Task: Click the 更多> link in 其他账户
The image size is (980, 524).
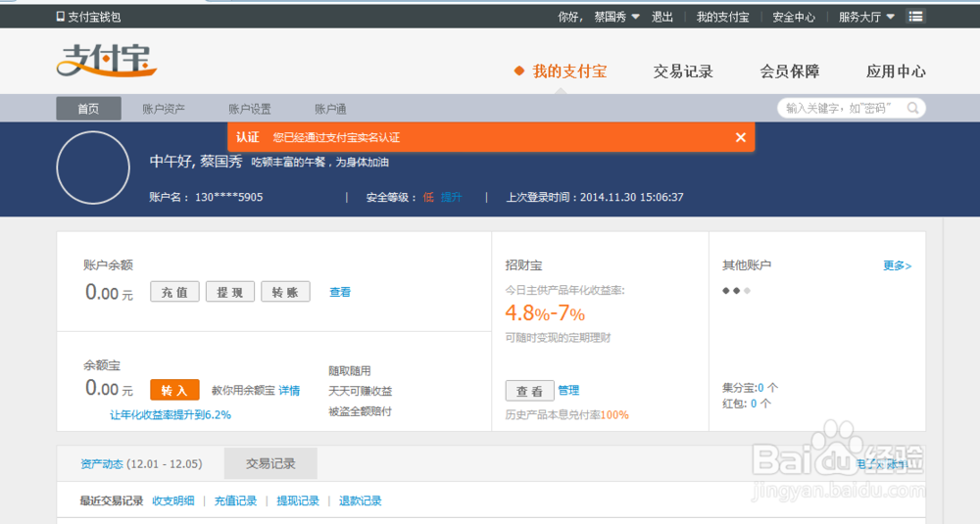Action: point(897,265)
